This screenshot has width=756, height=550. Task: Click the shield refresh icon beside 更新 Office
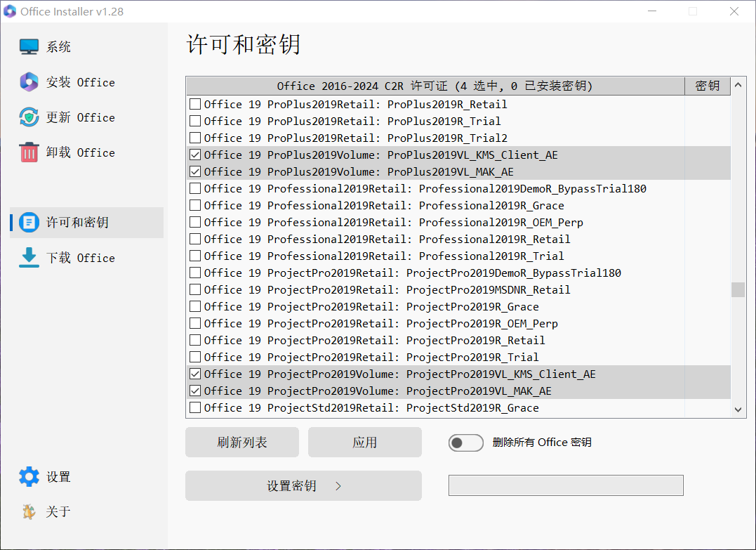pyautogui.click(x=29, y=117)
